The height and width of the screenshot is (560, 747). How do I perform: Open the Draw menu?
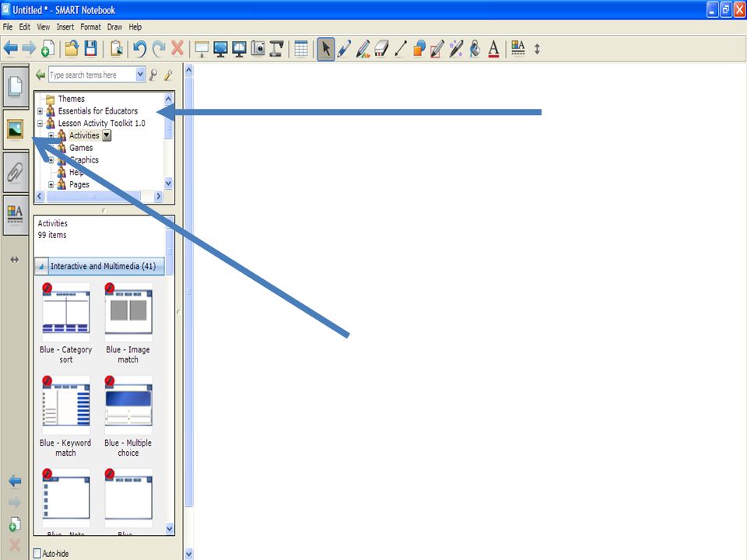[x=115, y=26]
